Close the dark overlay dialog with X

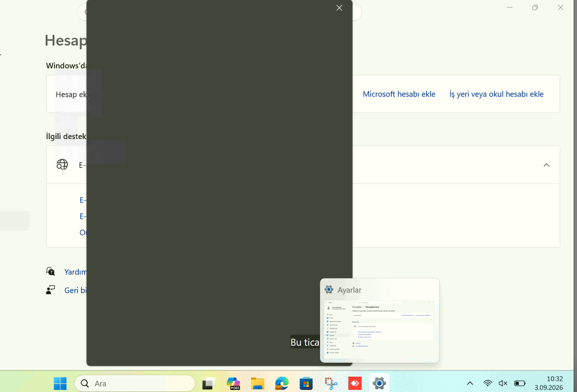point(339,8)
